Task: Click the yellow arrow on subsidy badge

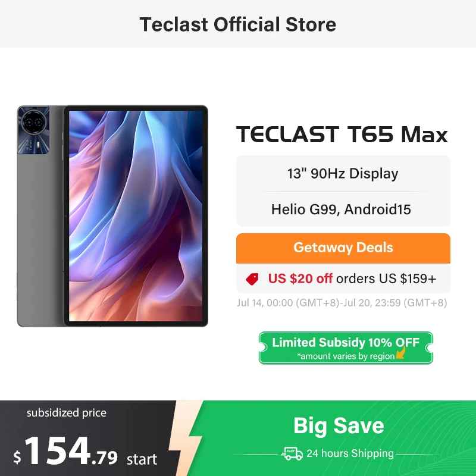Action: point(401,353)
